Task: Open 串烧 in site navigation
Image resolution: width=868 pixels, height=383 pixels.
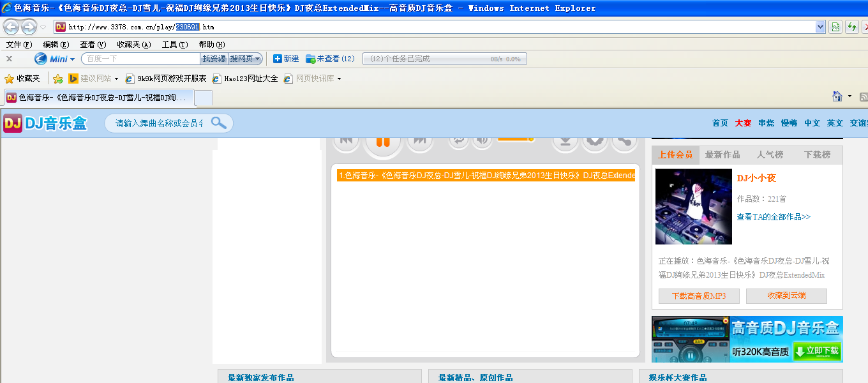Action: [766, 123]
